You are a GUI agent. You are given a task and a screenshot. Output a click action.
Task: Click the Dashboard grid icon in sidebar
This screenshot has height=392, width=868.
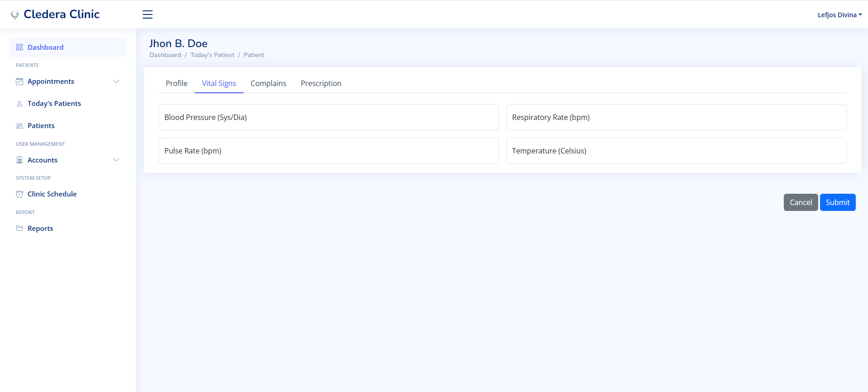coord(19,47)
